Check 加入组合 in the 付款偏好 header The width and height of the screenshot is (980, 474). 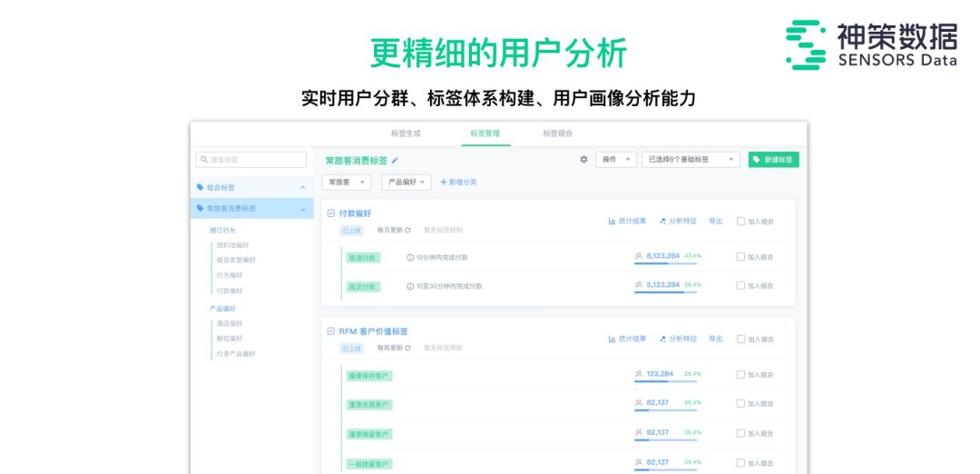[740, 221]
